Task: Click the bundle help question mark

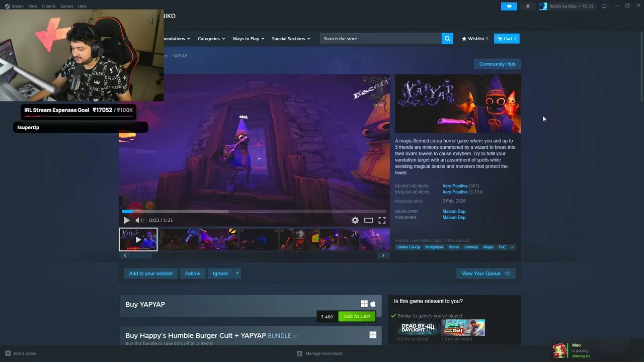Action: [295, 336]
